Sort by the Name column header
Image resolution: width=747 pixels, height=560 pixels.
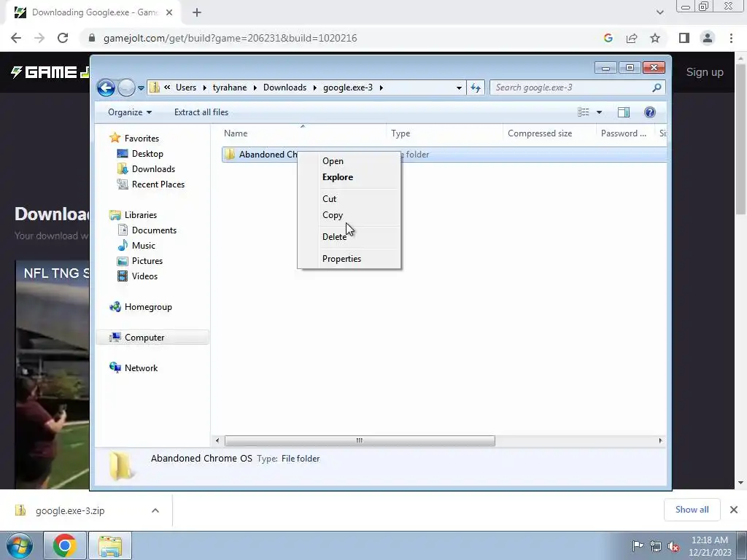click(303, 134)
